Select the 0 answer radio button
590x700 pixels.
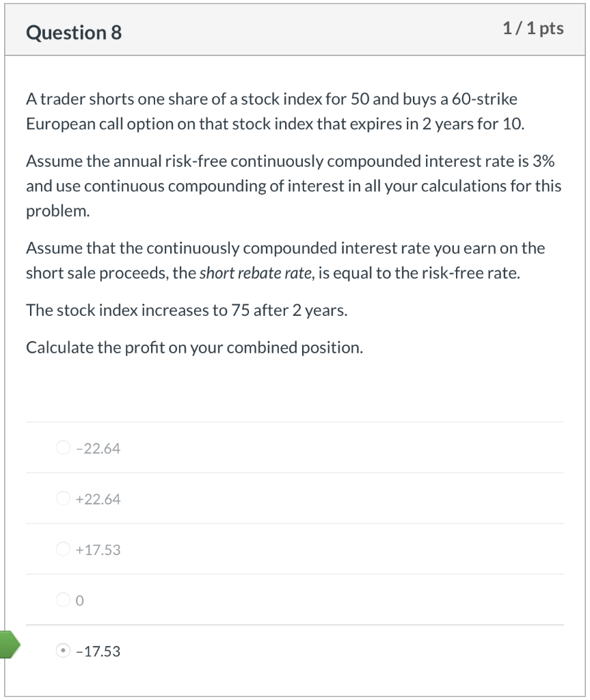(62, 600)
